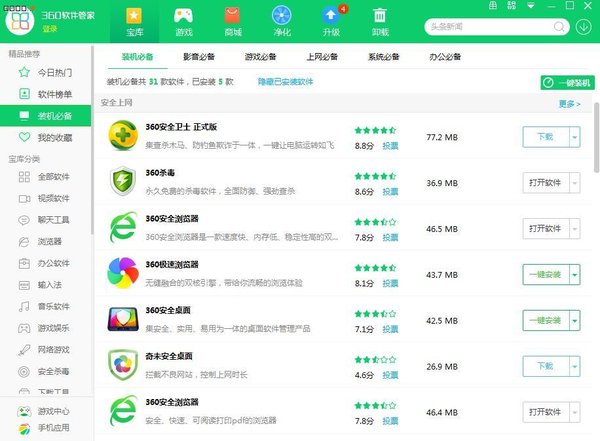Select 我的收藏 heart item
The height and width of the screenshot is (441, 600).
[46, 137]
